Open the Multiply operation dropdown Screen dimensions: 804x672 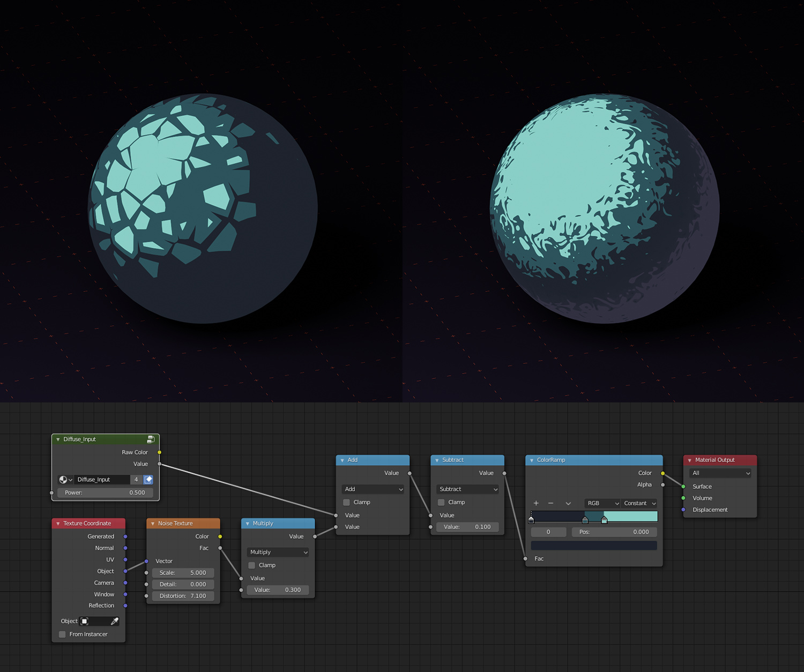point(277,552)
